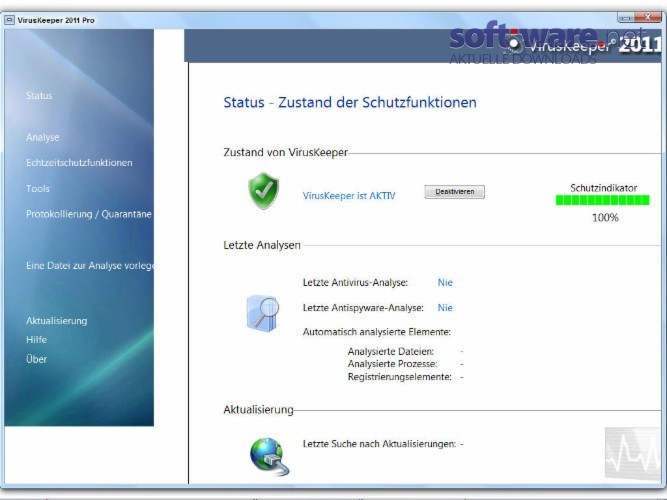The image size is (667, 500).
Task: Close the VirusKeeper 2011 Pro window
Action: pos(648,17)
